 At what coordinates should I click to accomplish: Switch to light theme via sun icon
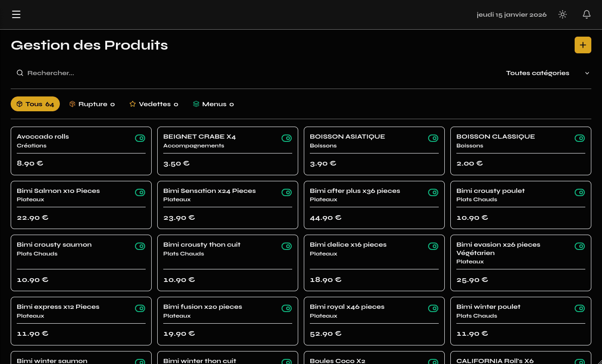click(x=563, y=14)
